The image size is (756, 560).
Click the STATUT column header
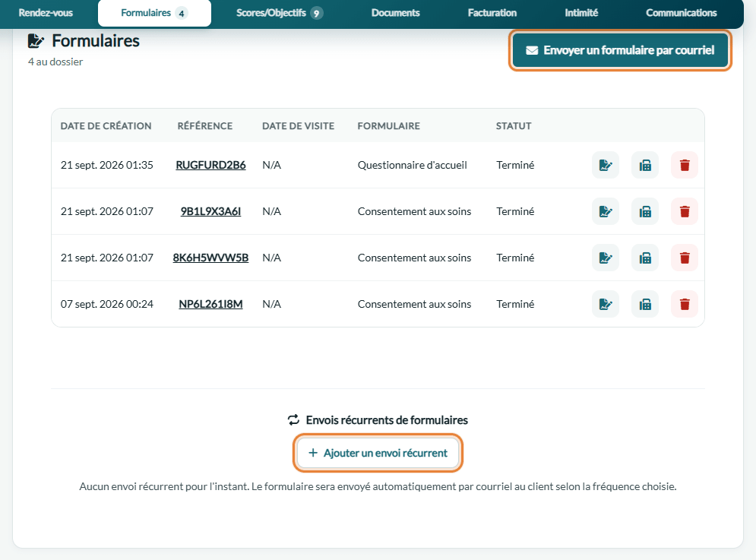click(514, 126)
